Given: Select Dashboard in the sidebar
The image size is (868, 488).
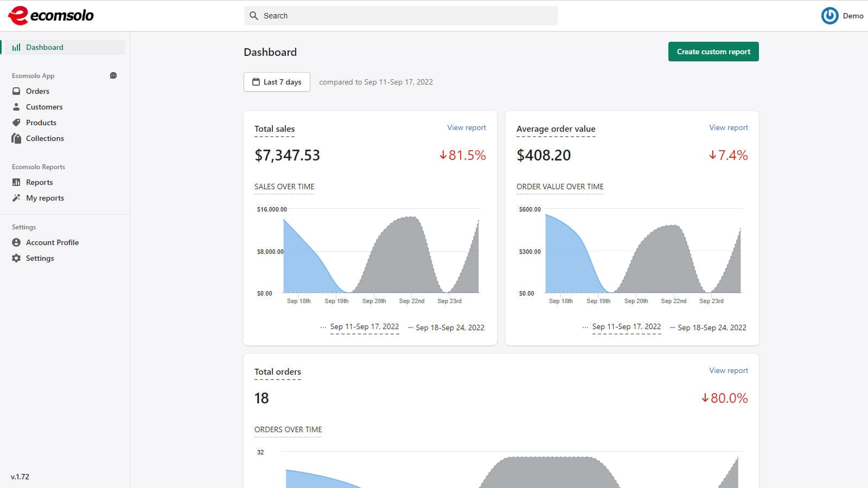Looking at the screenshot, I should (44, 47).
